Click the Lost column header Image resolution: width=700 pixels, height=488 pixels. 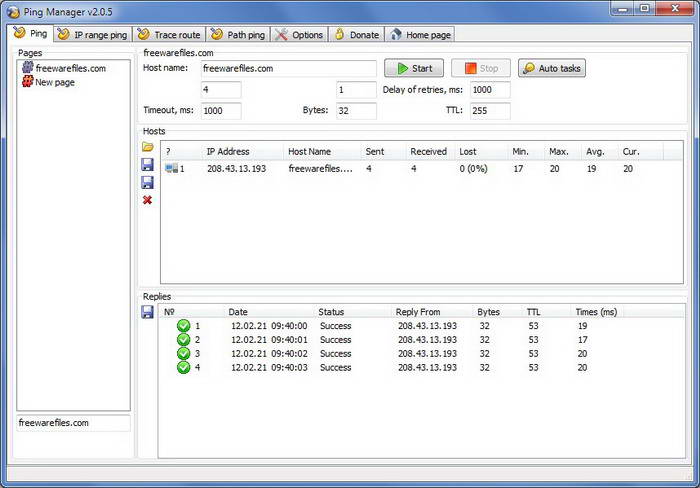coord(481,151)
